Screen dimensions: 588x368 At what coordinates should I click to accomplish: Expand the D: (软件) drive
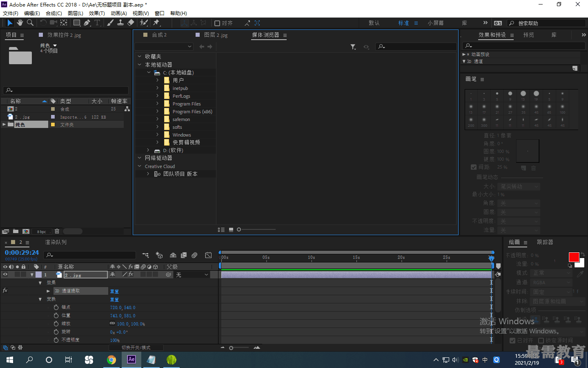coord(148,150)
